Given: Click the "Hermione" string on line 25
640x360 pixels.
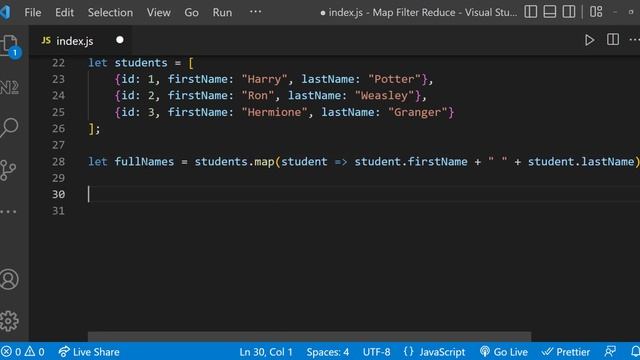Looking at the screenshot, I should (x=274, y=112).
